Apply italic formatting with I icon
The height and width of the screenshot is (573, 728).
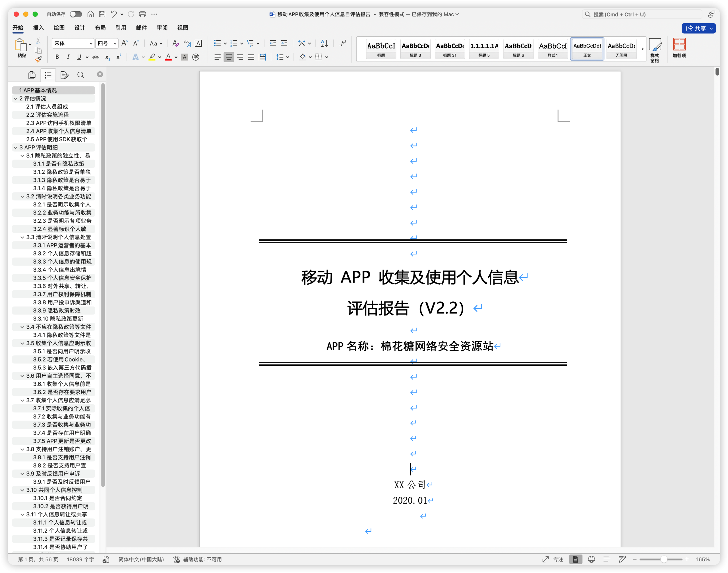click(68, 57)
